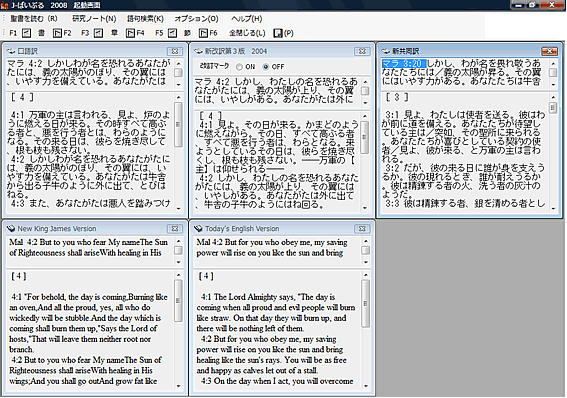This screenshot has height=398, width=567.
Task: Open the 研究ノート(N) menu
Action: click(94, 18)
